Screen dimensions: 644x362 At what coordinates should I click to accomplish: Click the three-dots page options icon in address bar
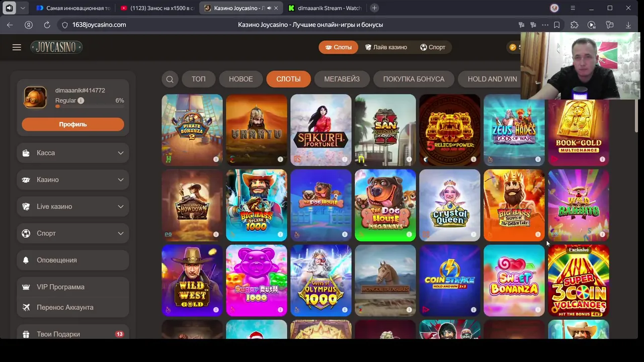(545, 25)
